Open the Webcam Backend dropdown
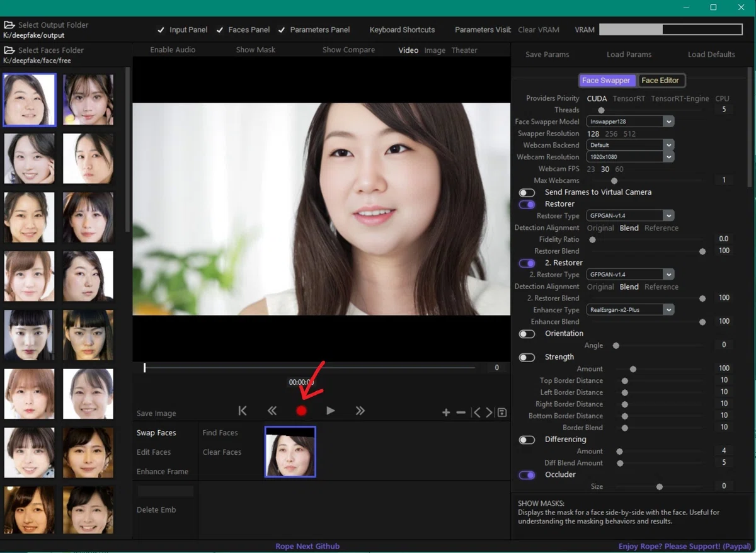This screenshot has width=756, height=553. tap(630, 145)
